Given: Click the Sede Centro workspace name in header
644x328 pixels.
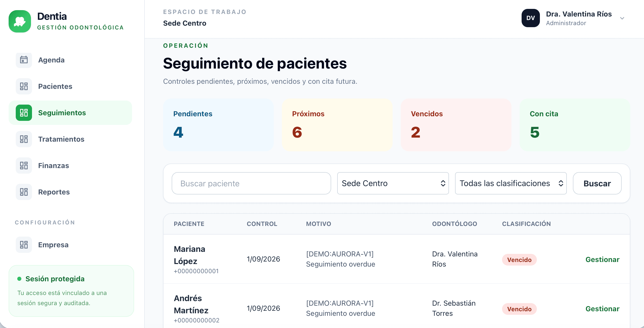Looking at the screenshot, I should [x=185, y=23].
